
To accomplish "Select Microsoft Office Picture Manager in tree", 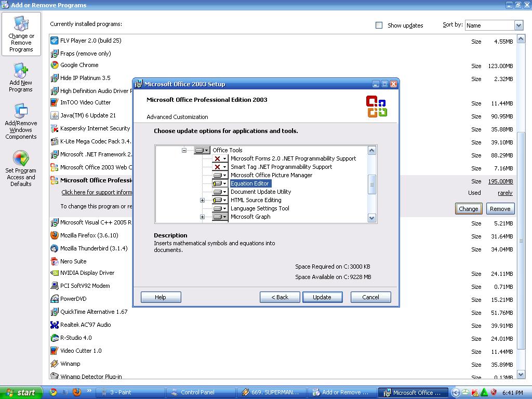I will [x=271, y=175].
